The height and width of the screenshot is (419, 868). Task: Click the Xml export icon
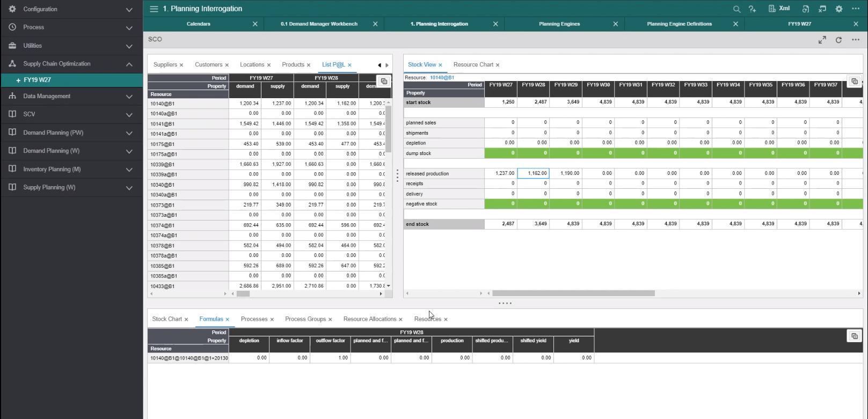[779, 9]
